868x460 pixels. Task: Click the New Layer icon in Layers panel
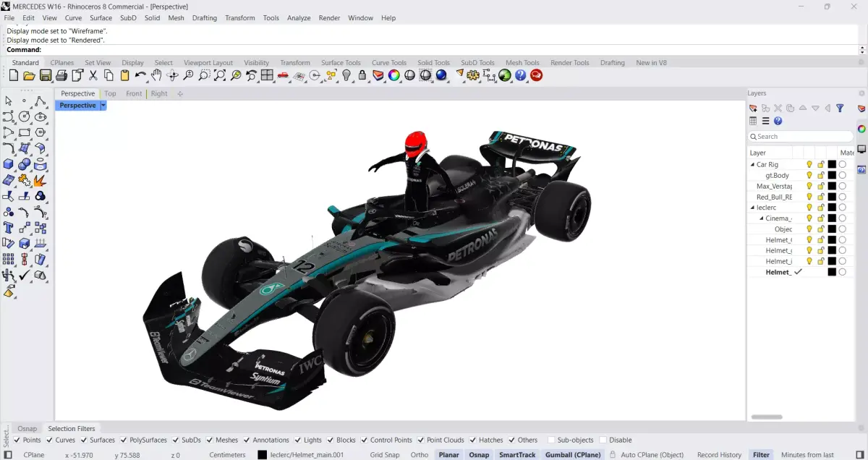(x=754, y=108)
